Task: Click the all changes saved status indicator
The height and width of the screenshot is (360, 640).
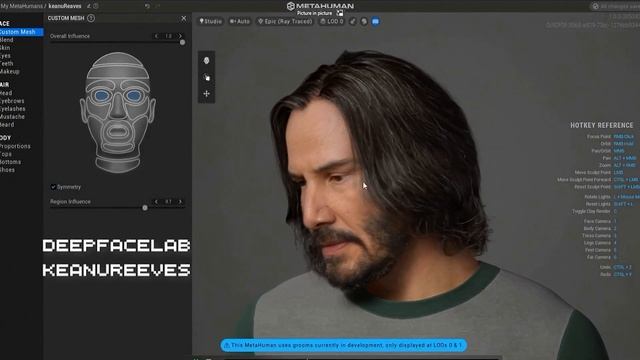Action: click(x=616, y=6)
